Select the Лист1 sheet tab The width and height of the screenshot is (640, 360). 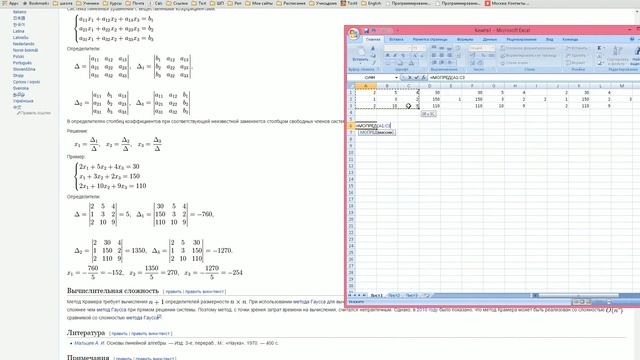pos(376,295)
